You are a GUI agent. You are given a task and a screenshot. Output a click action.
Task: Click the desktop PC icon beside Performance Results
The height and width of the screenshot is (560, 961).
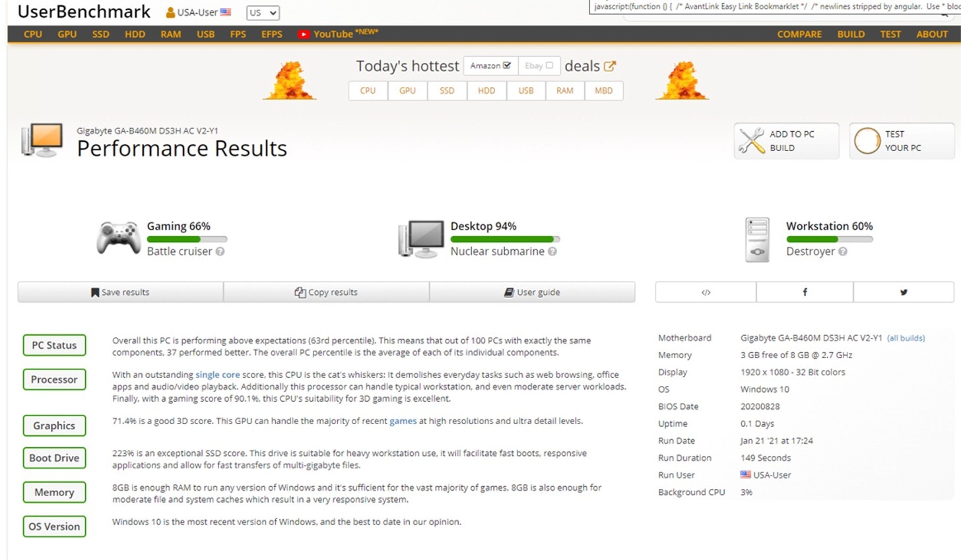coord(42,140)
